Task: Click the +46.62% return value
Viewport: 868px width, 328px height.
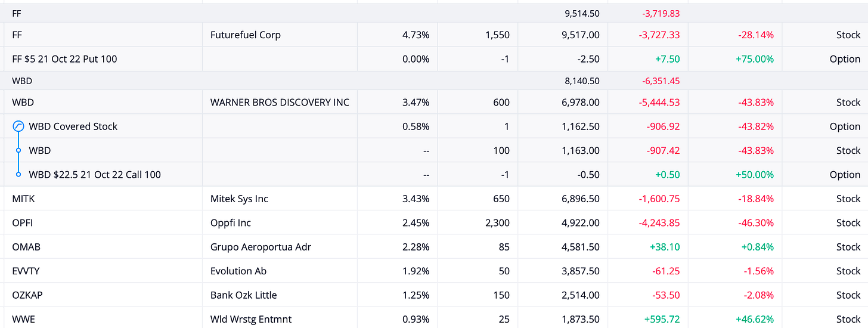Action: coord(754,319)
